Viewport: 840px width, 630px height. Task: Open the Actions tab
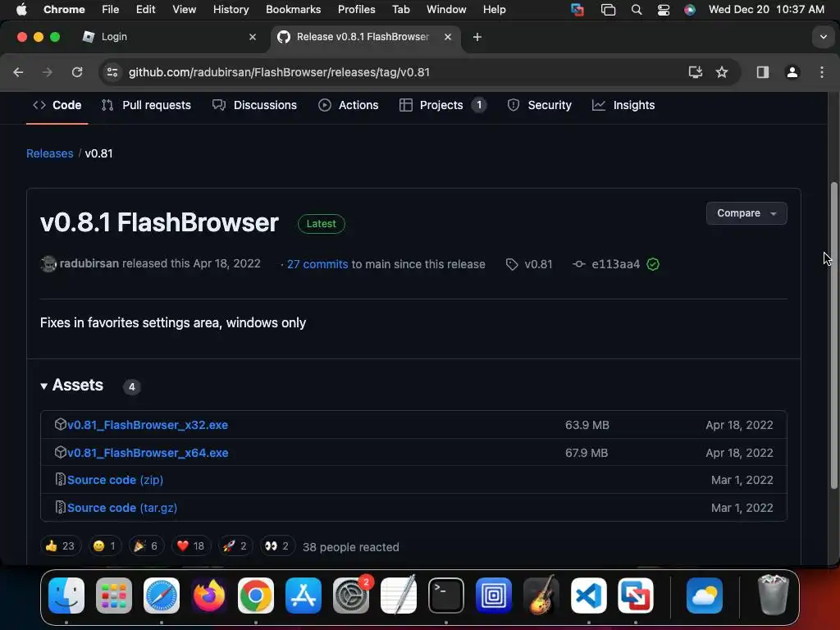(x=348, y=105)
